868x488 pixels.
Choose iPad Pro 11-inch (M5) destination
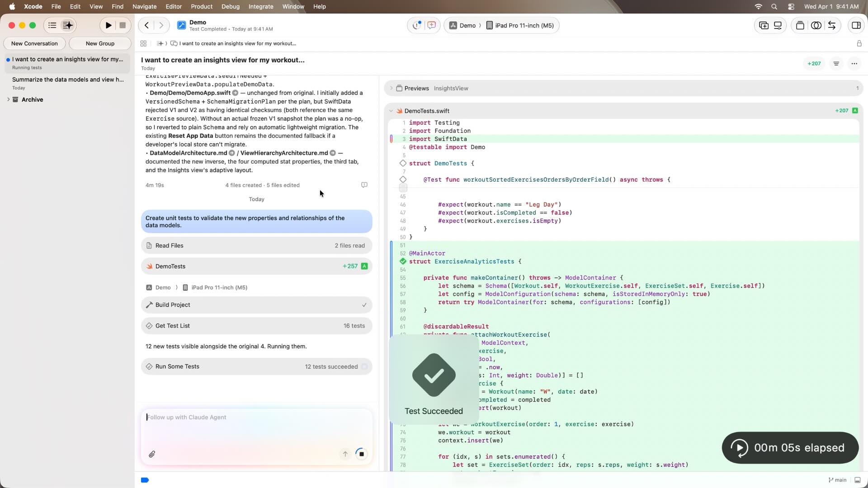pos(520,25)
